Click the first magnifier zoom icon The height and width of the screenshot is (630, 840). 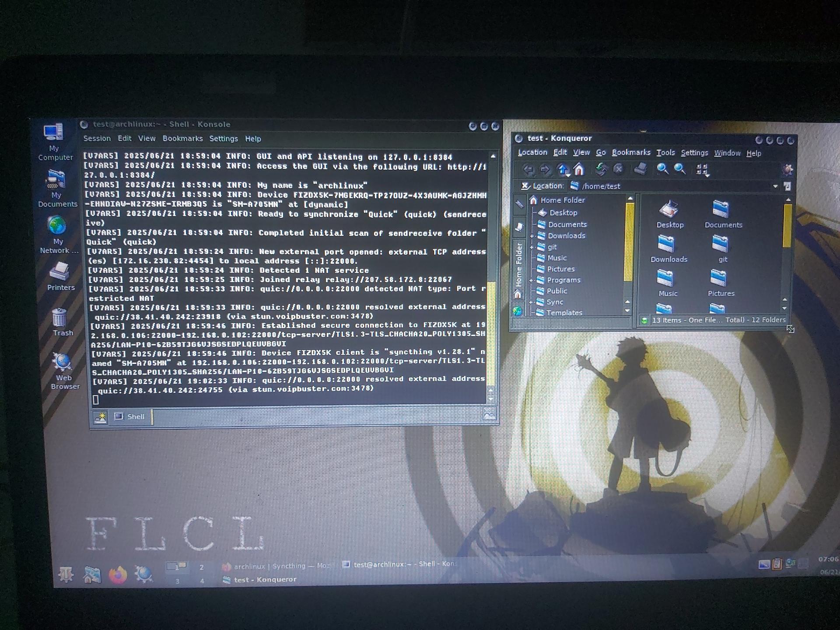(662, 169)
